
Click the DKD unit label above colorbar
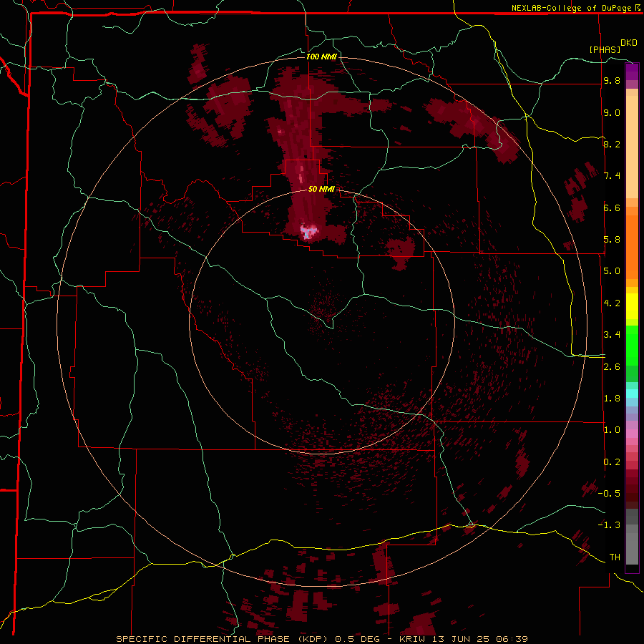coord(629,43)
